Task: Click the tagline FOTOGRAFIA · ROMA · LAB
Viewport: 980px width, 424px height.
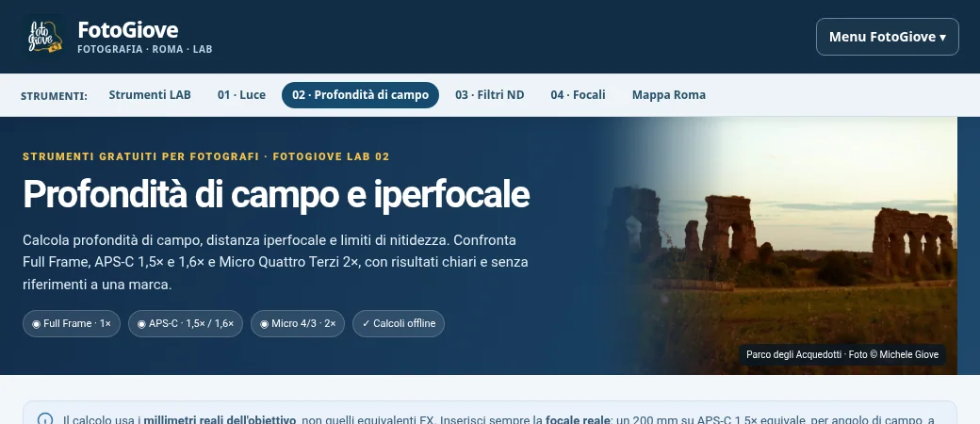Action: (x=145, y=49)
